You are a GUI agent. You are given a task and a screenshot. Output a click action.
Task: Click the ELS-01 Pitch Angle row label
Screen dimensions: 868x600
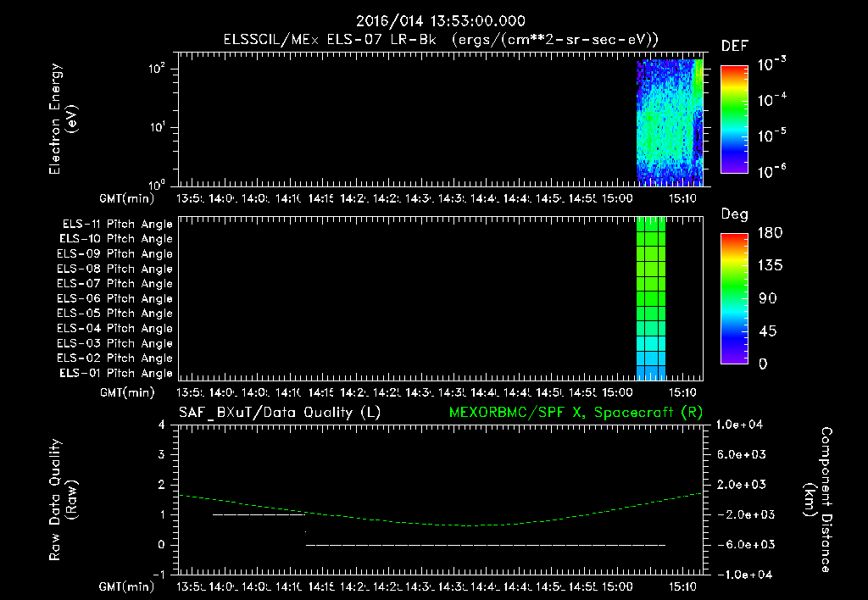(116, 373)
